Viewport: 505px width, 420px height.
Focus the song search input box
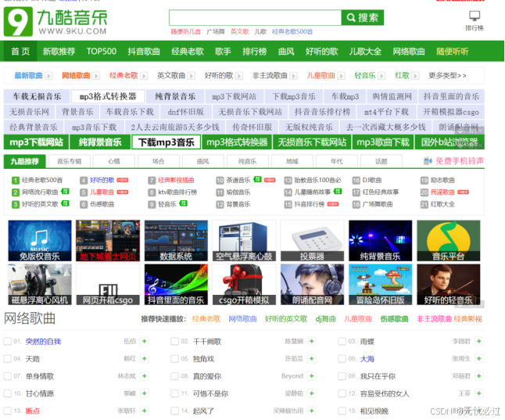[255, 17]
